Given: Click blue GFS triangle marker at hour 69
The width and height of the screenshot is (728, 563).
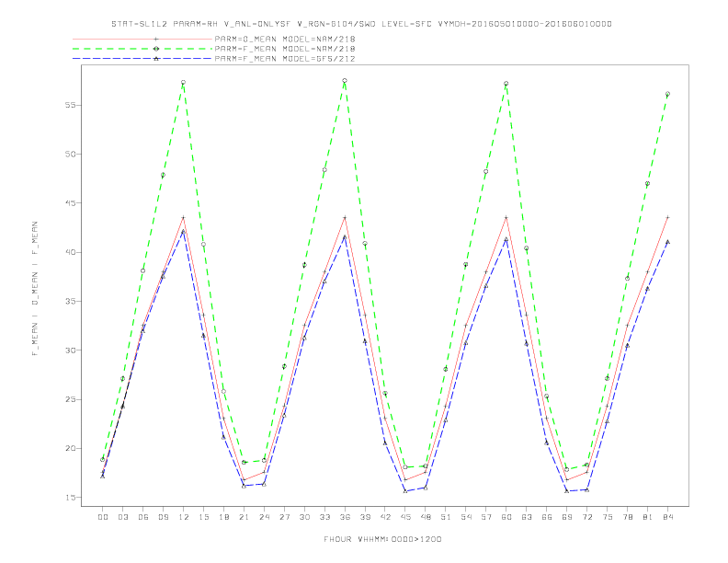Looking at the screenshot, I should [x=567, y=491].
